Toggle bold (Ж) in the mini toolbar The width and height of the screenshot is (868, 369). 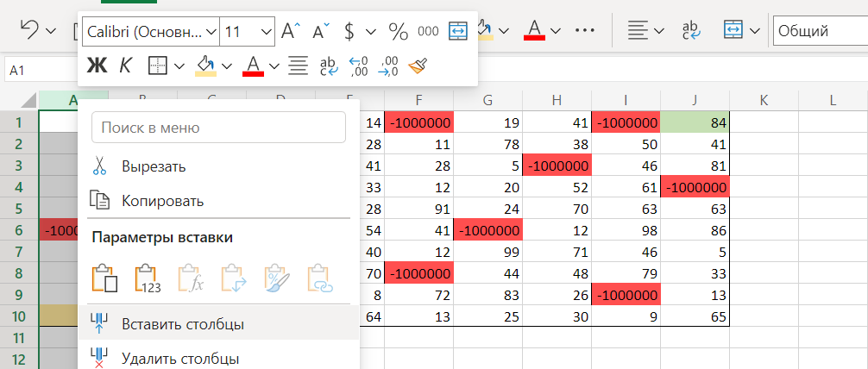tap(97, 65)
